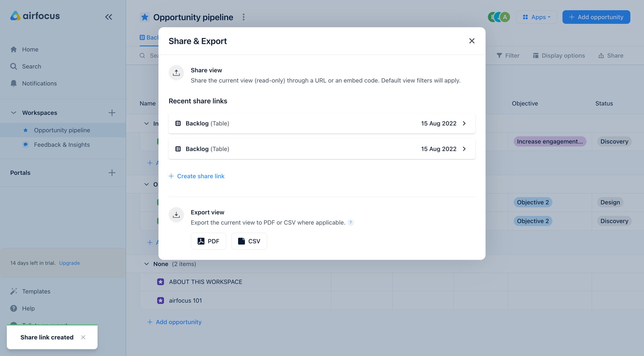Click the airfocus logo
Screen dimensions: 644x356
[35, 16]
